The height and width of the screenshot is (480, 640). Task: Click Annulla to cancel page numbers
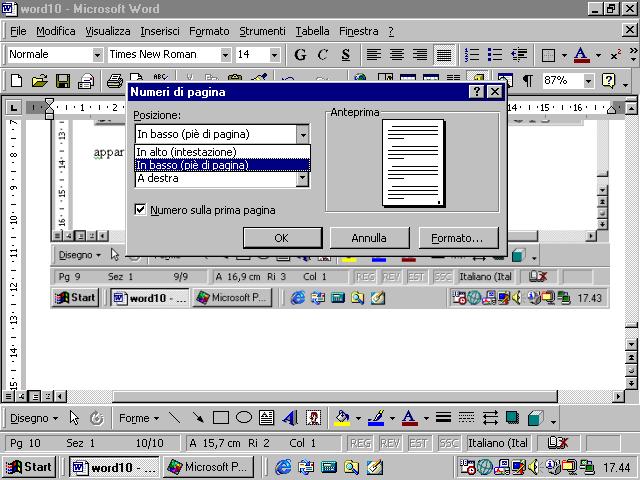369,238
